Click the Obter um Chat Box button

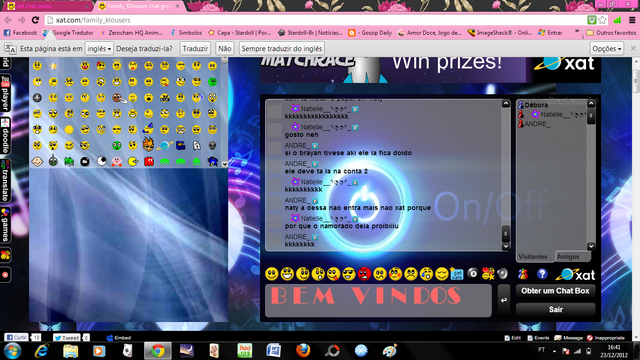coord(556,291)
